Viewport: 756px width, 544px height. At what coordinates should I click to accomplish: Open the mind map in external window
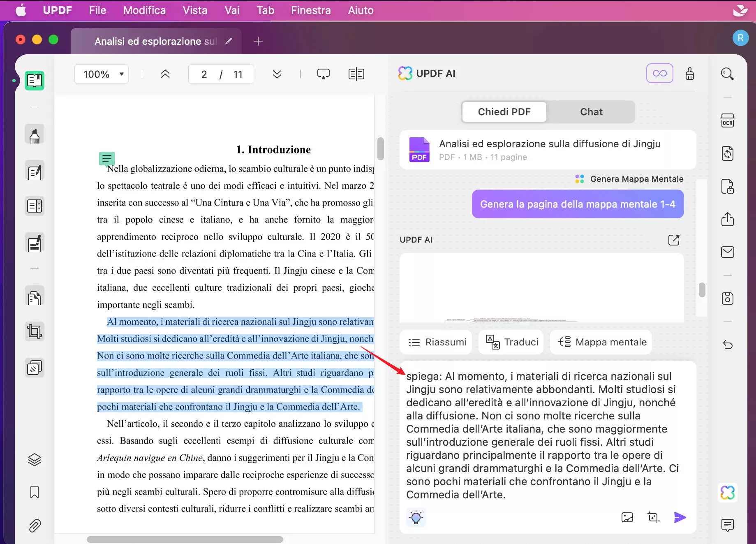click(674, 240)
